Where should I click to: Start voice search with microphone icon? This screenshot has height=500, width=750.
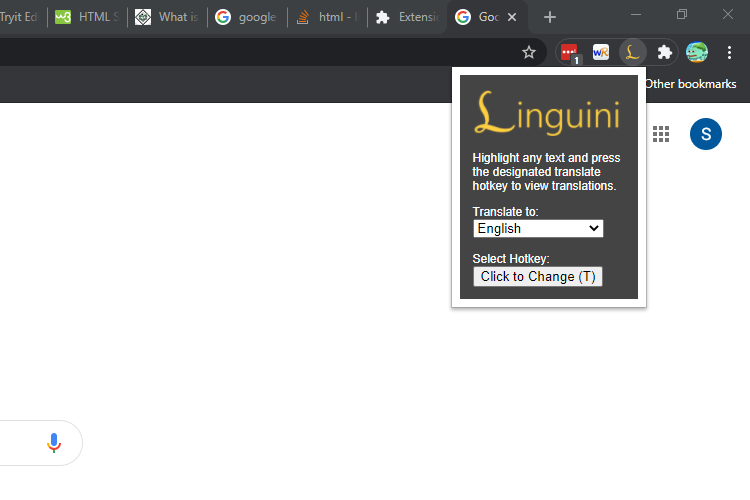(54, 443)
